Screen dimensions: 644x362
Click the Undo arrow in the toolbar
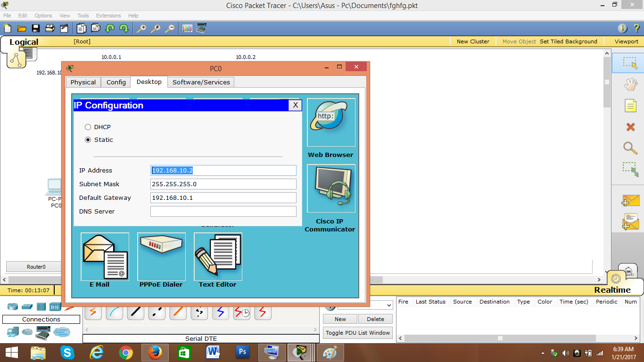tap(110, 28)
